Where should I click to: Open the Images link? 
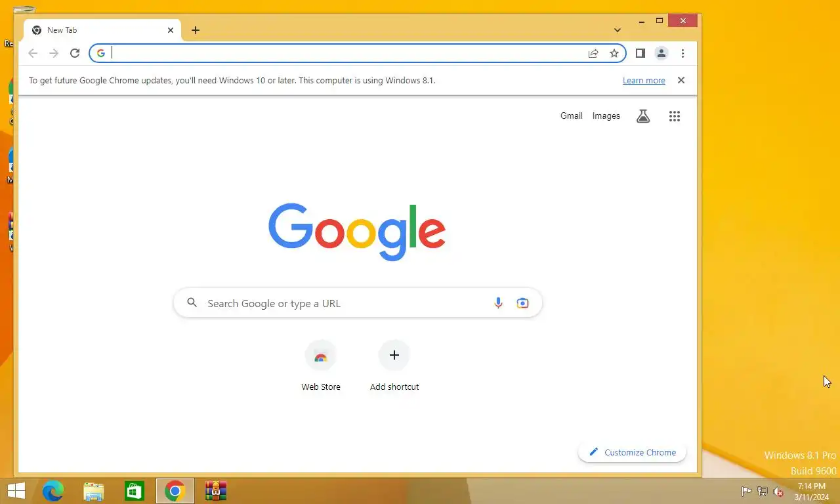606,116
